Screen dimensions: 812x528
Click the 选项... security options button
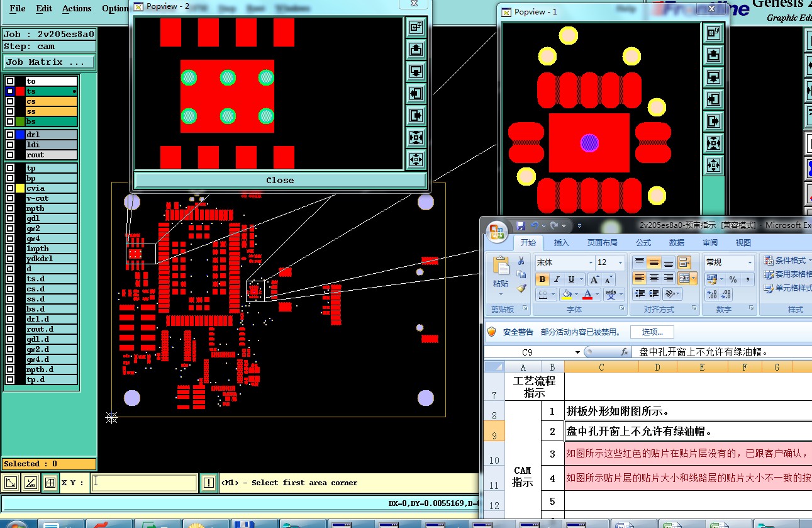(652, 332)
